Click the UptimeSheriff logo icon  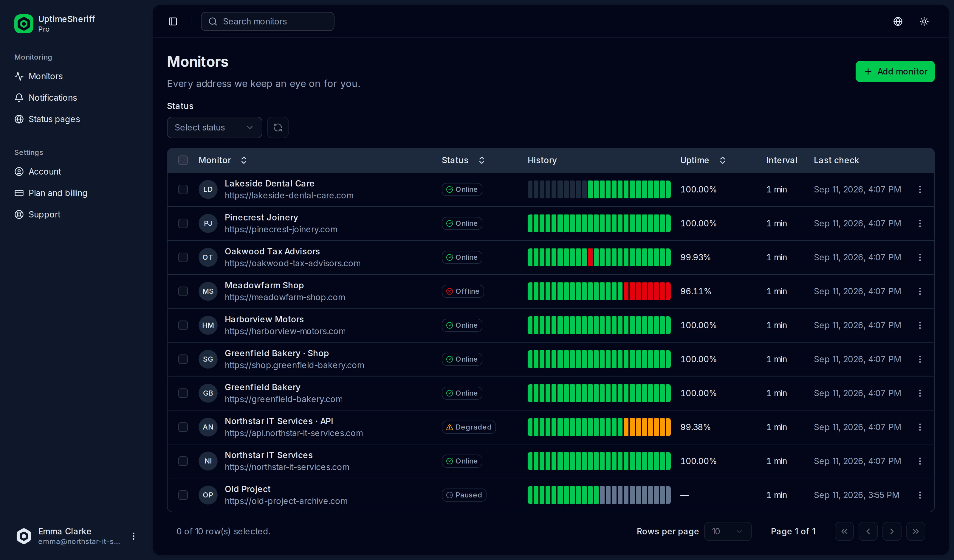click(24, 24)
